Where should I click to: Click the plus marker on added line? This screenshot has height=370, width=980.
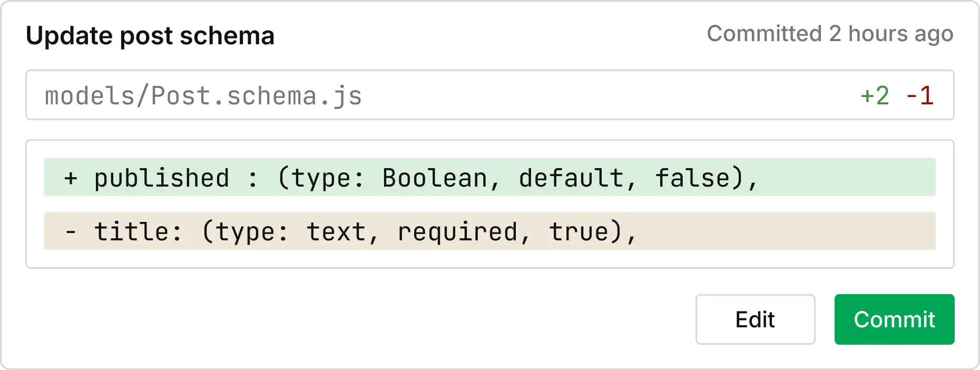click(x=71, y=178)
